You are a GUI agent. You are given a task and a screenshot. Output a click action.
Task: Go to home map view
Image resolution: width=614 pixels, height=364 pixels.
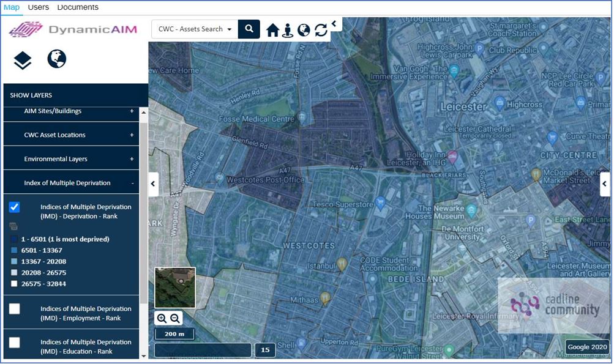coord(272,30)
